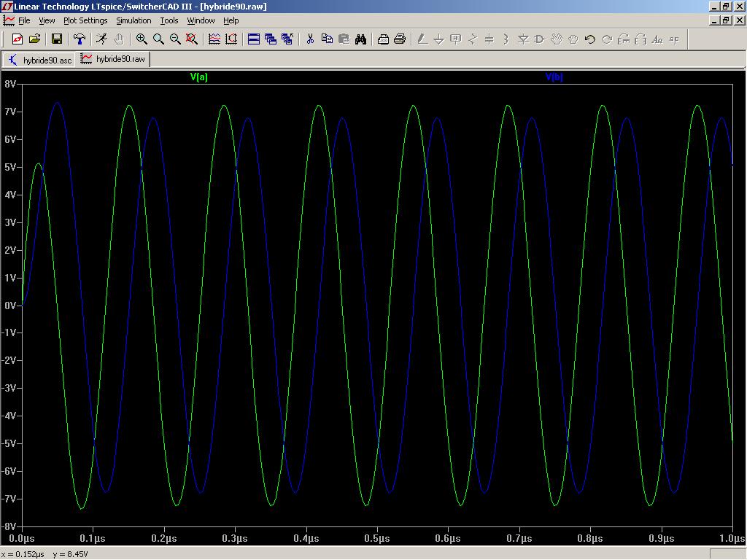Click the Undo arrow icon

pos(590,39)
